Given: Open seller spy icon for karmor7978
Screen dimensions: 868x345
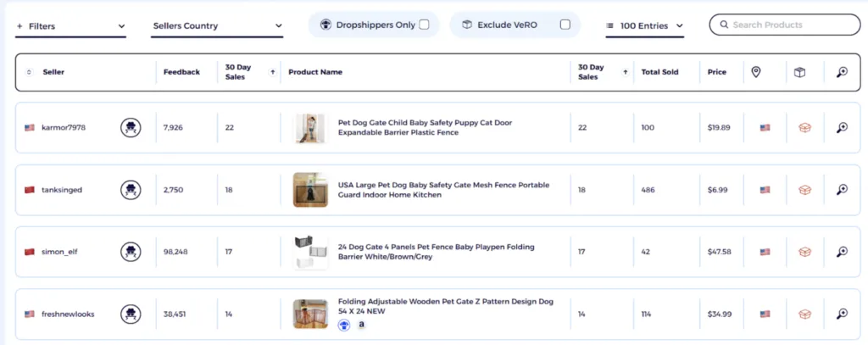Looking at the screenshot, I should (131, 128).
